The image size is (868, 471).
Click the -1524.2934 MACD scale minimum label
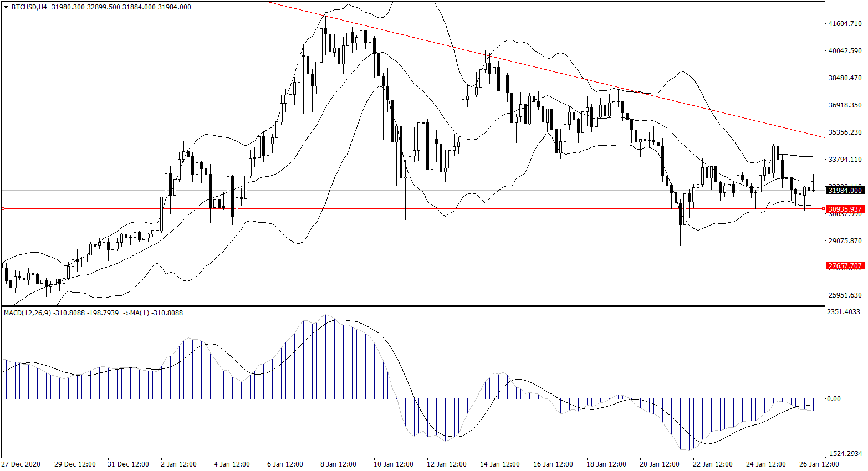coord(844,453)
